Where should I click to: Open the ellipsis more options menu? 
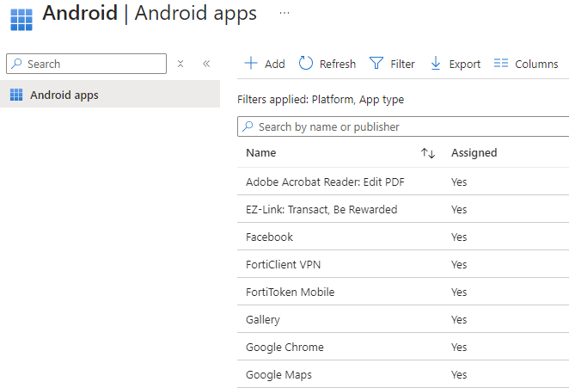click(284, 13)
